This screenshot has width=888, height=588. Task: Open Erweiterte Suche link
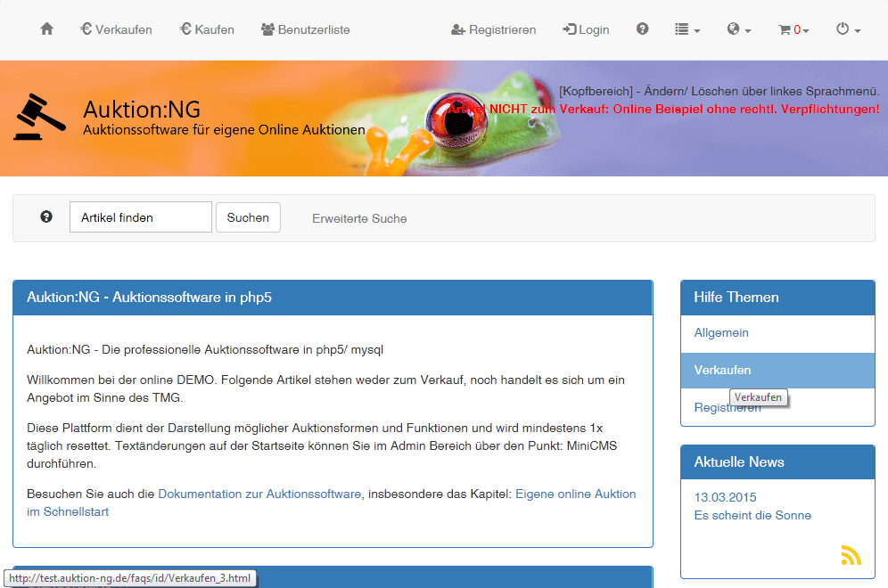coord(359,218)
